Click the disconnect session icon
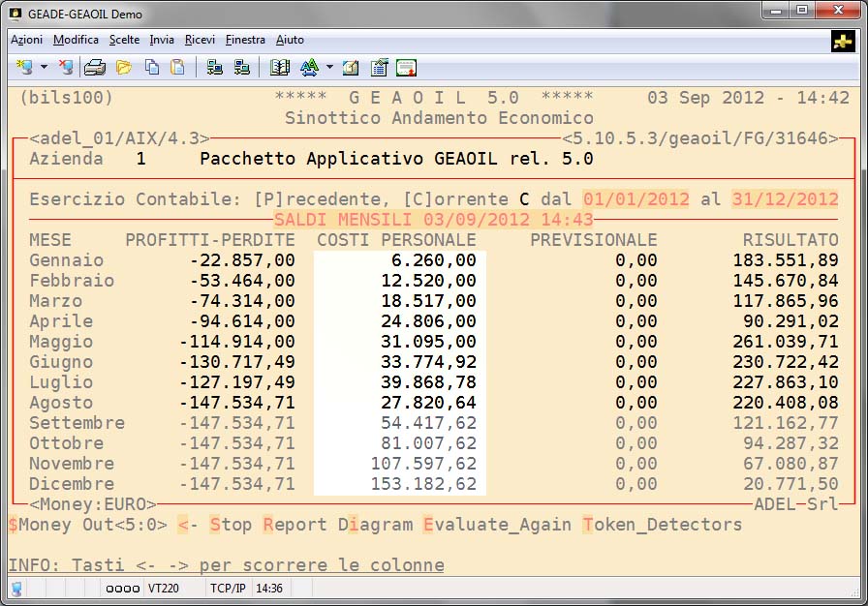The width and height of the screenshot is (868, 606). (66, 68)
